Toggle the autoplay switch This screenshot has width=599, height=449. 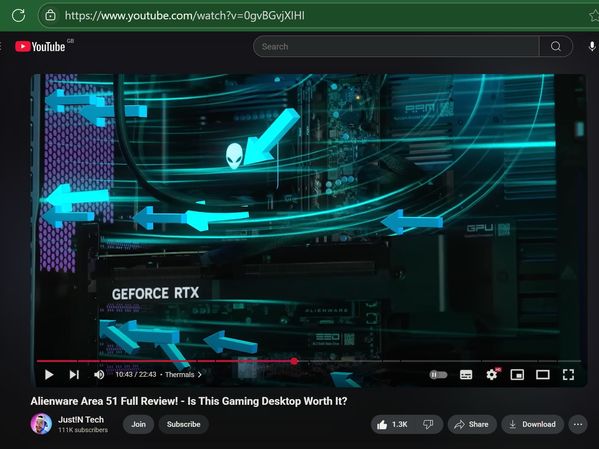pos(438,374)
